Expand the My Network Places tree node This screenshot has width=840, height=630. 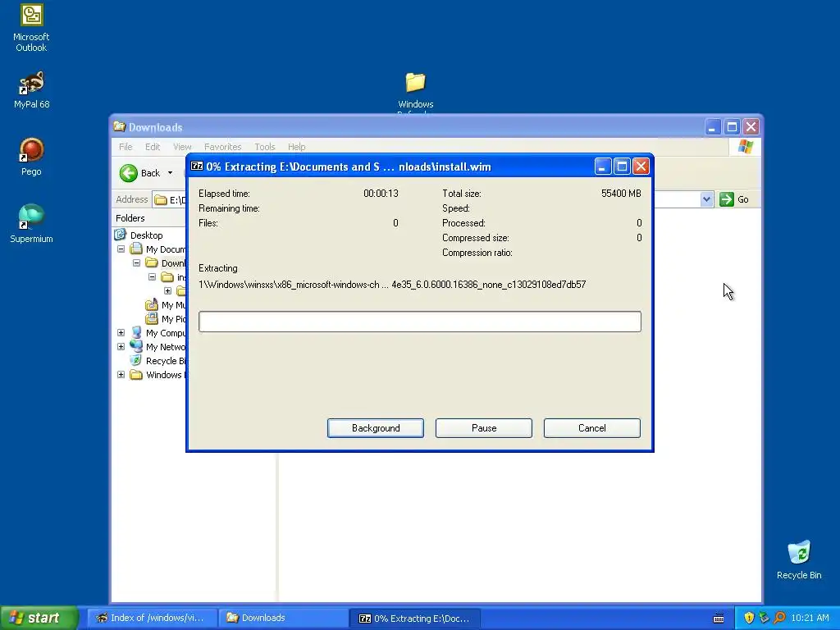click(x=121, y=347)
